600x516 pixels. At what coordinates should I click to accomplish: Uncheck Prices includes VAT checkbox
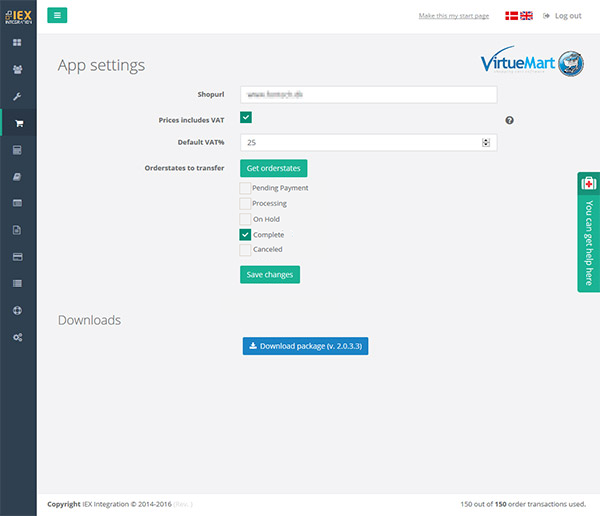[x=246, y=119]
